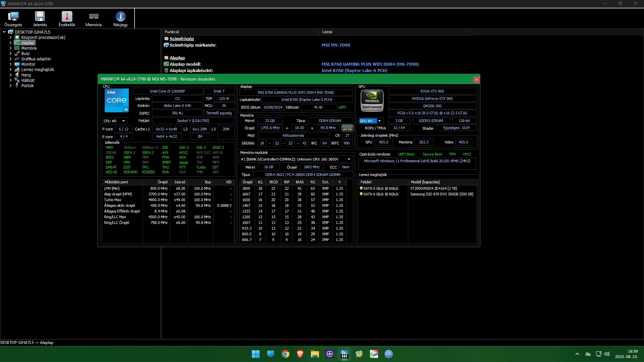
Task: Click the memory module icon beside 99.8 MHz
Action: click(x=347, y=128)
